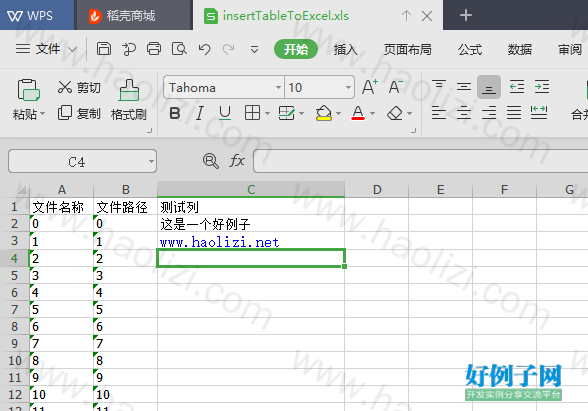The width and height of the screenshot is (588, 411).
Task: Click the WPS home tab
Action: pyautogui.click(x=37, y=15)
